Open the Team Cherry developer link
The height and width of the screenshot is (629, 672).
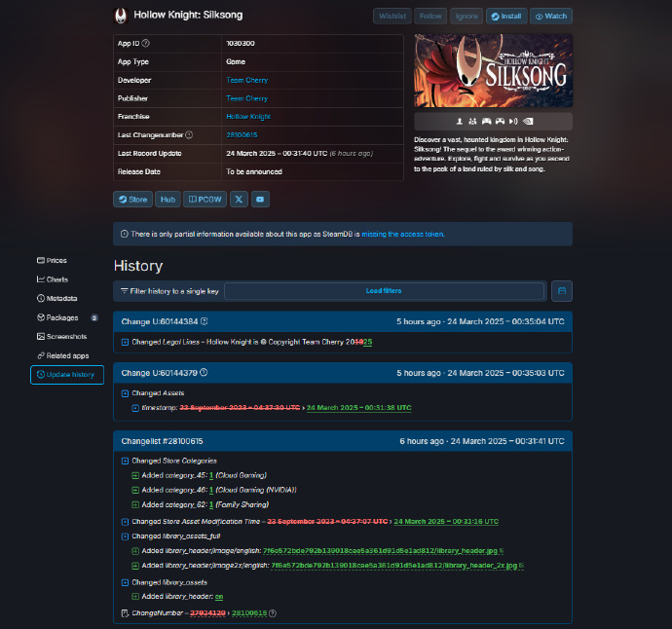(x=246, y=80)
